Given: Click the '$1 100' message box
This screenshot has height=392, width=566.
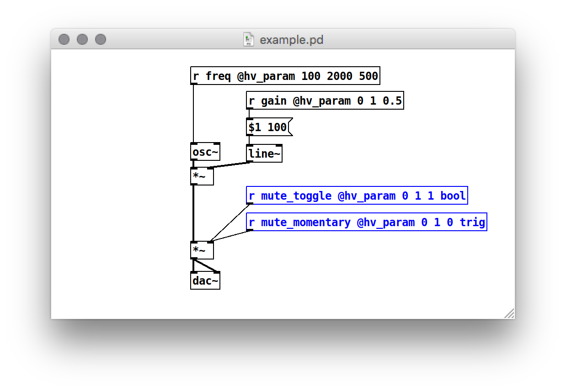Looking at the screenshot, I should click(x=268, y=127).
